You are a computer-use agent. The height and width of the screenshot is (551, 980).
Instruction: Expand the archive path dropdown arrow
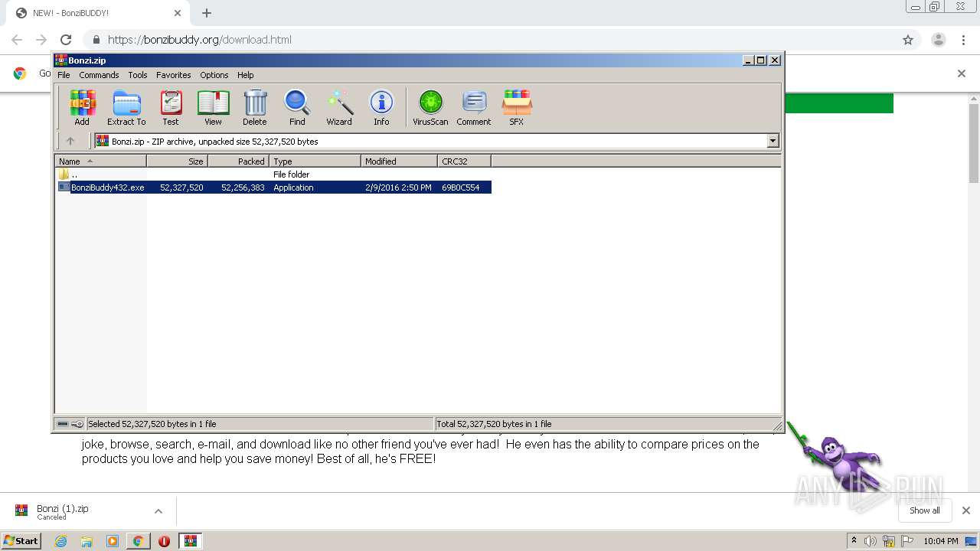click(773, 141)
